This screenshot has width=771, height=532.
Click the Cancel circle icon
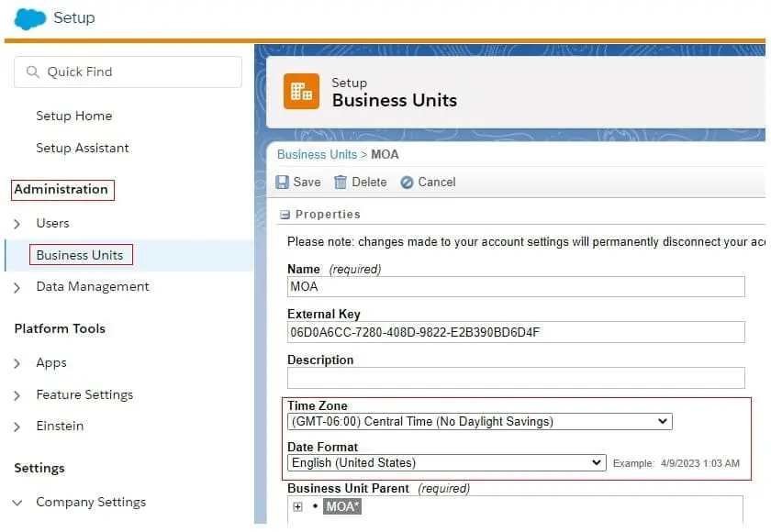[x=407, y=183]
